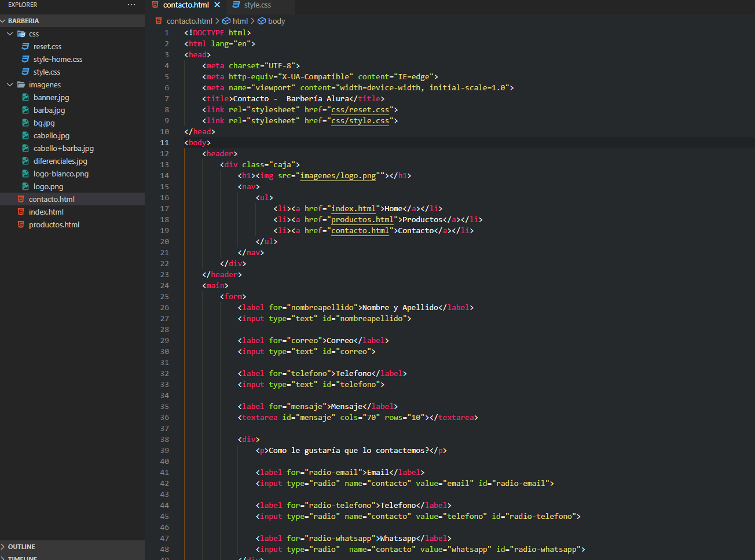Follow the index.html href link
Screen dimensions: 755x560
[353, 208]
